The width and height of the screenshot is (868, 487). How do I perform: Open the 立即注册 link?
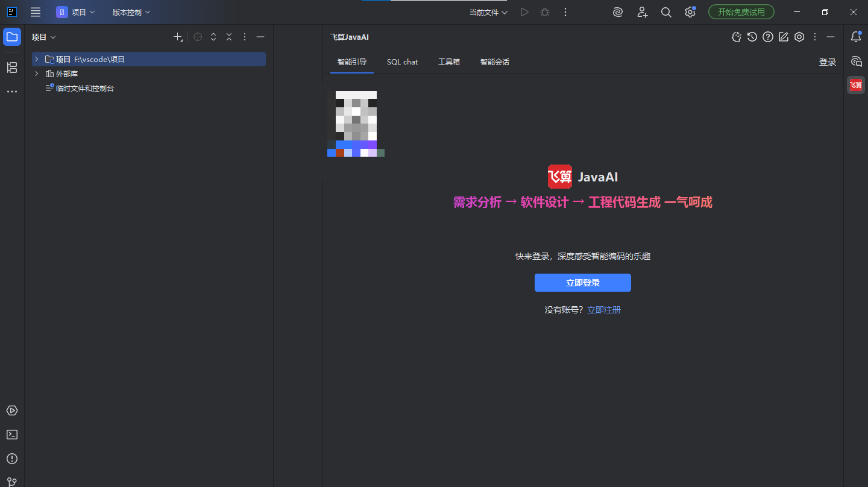(603, 309)
